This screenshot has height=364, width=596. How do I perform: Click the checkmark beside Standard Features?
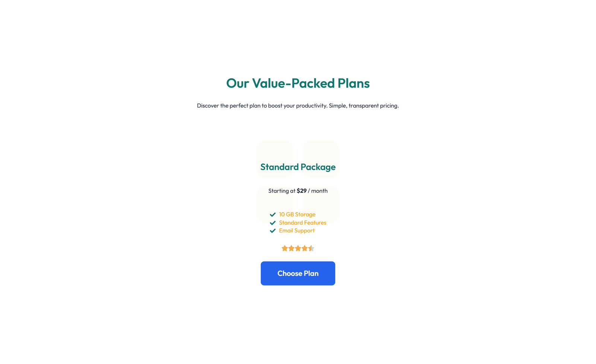point(272,223)
